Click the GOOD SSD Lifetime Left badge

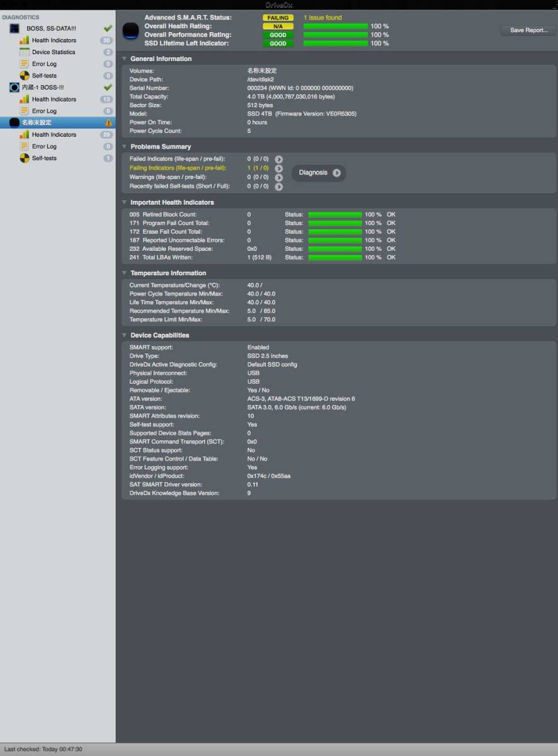pos(278,43)
